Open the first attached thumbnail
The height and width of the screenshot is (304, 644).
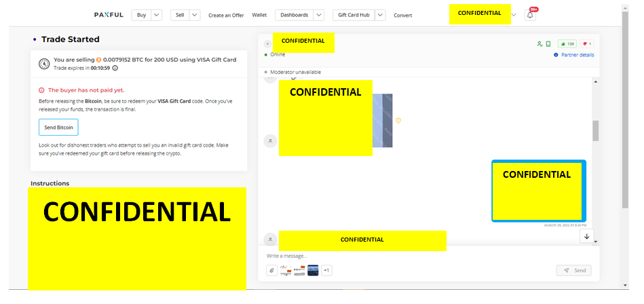click(286, 270)
